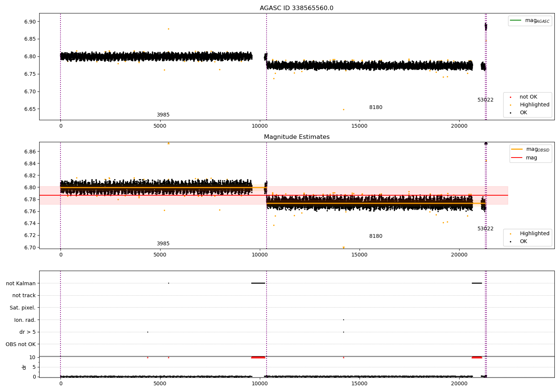Viewport: 560px width, 392px height.
Task: Click "Highlighted" legend entry in Magnitude Estimates plot
Action: click(535, 233)
